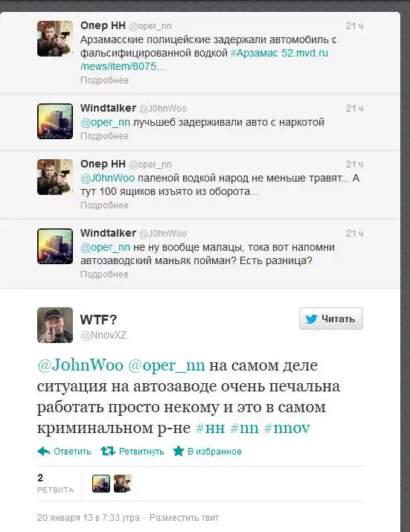Click the reply arrow icon next to Ответить
This screenshot has height=532, width=410.
(44, 451)
